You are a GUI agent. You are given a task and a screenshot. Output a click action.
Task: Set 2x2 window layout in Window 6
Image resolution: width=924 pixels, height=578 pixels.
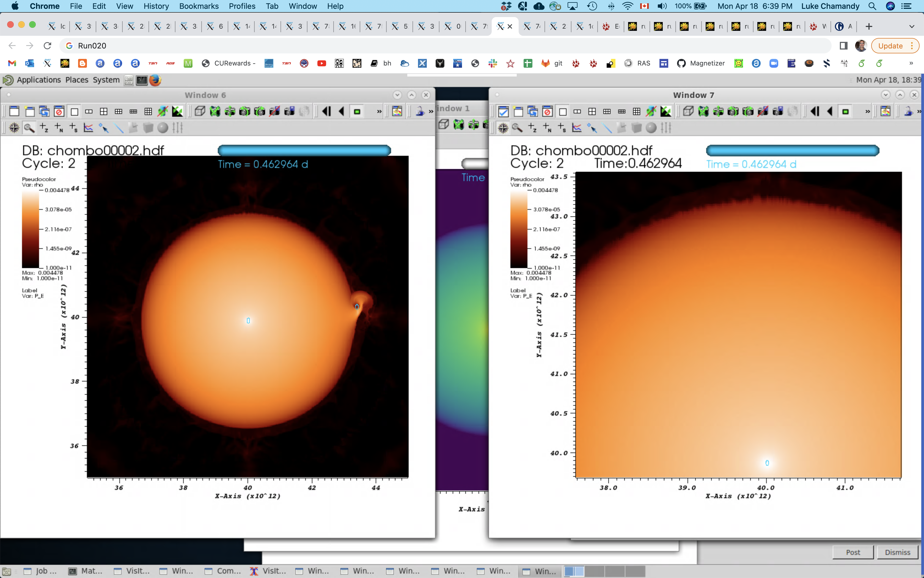pos(103,112)
